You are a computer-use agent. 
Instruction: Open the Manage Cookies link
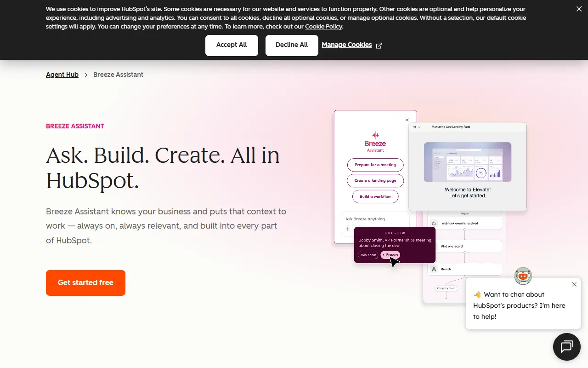coord(347,45)
